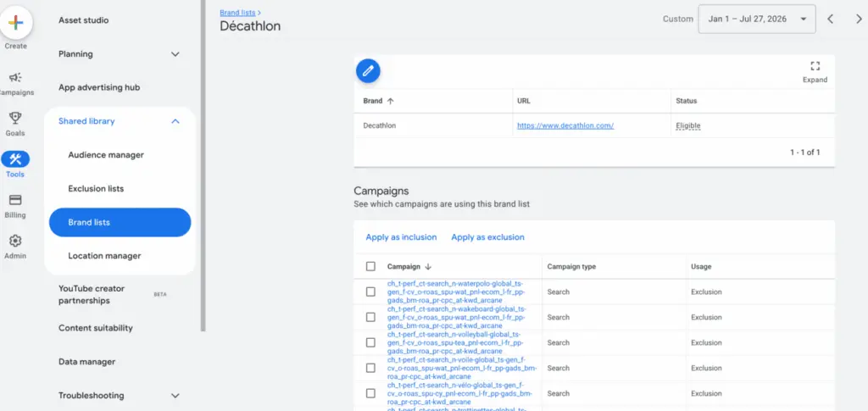Click Campaign type column header
Image resolution: width=868 pixels, height=411 pixels.
click(x=571, y=267)
